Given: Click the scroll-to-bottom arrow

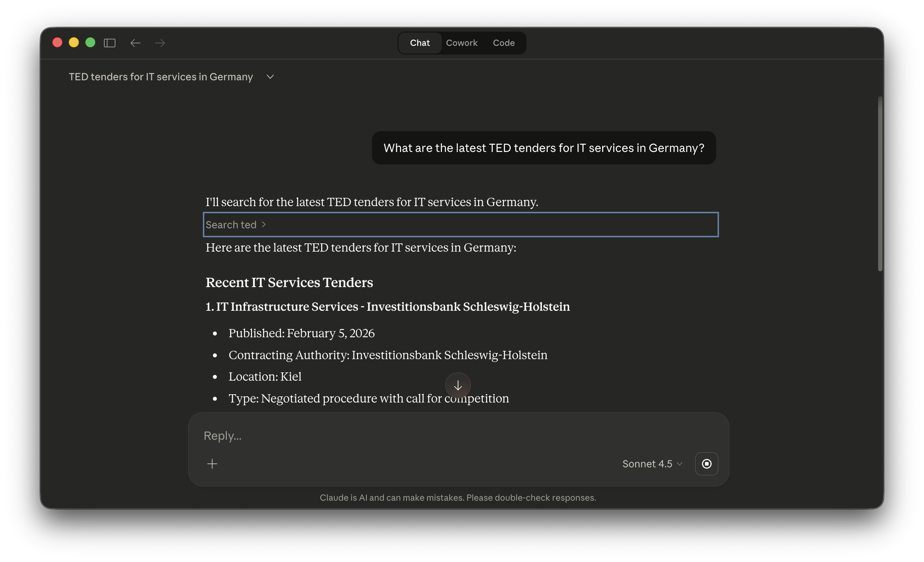Looking at the screenshot, I should point(458,385).
